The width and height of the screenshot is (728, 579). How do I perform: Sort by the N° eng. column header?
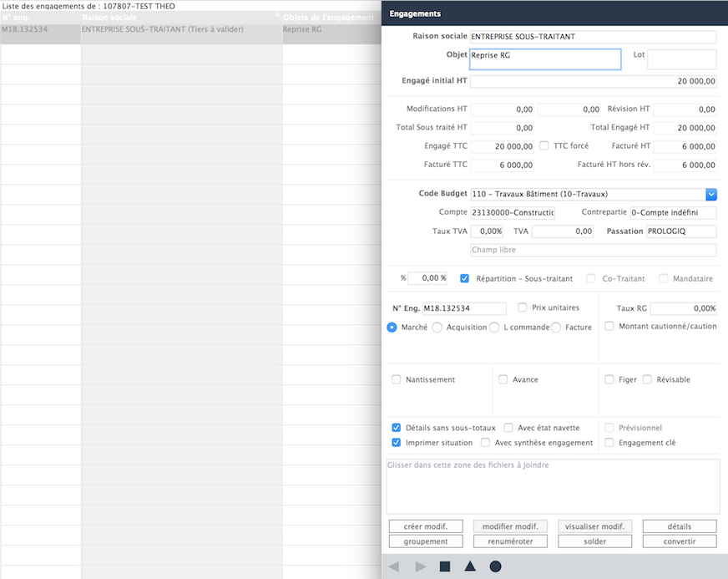tap(40, 18)
